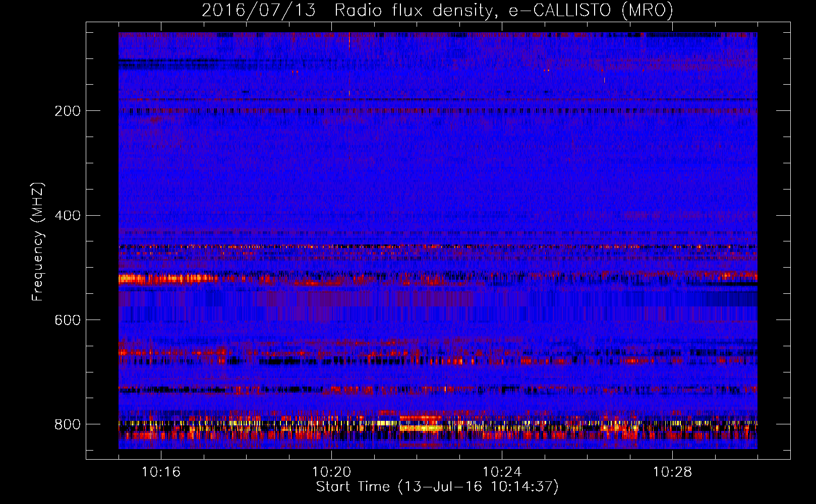816x504 pixels.
Task: Click the '600' frequency tick label
Action: point(68,321)
